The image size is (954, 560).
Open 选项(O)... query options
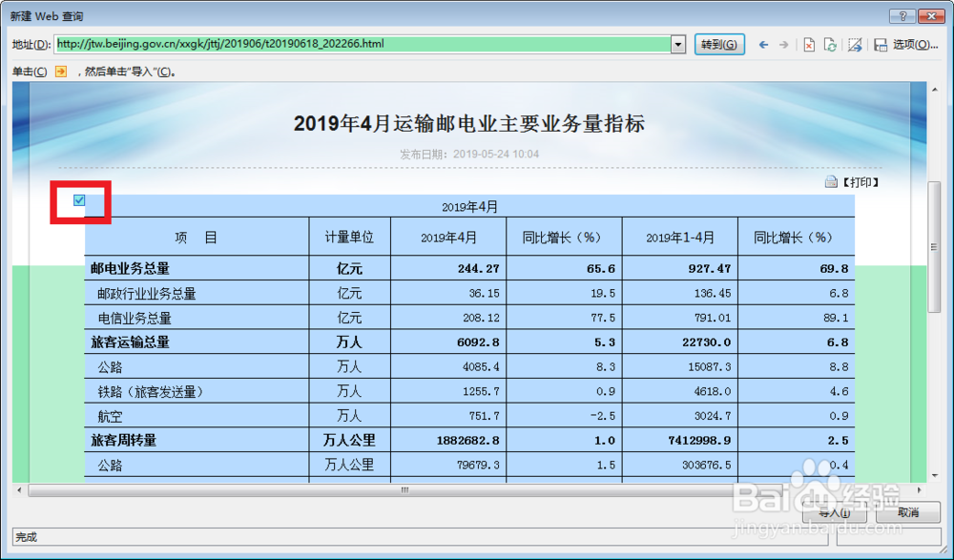[x=915, y=45]
